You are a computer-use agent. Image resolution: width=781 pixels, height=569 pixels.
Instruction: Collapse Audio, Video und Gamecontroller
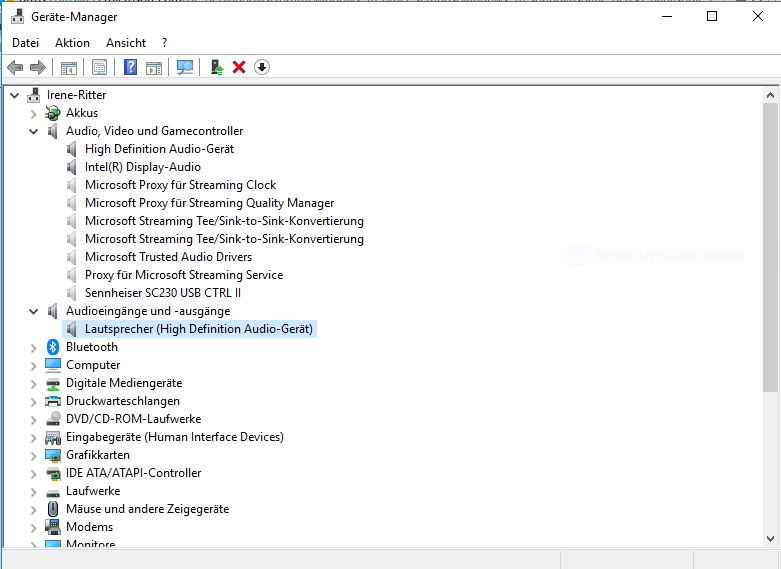(x=33, y=132)
